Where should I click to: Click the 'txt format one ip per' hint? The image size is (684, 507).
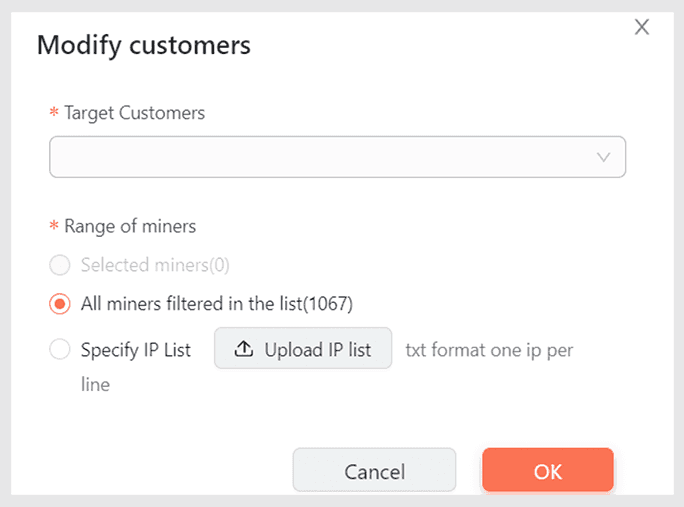click(489, 350)
